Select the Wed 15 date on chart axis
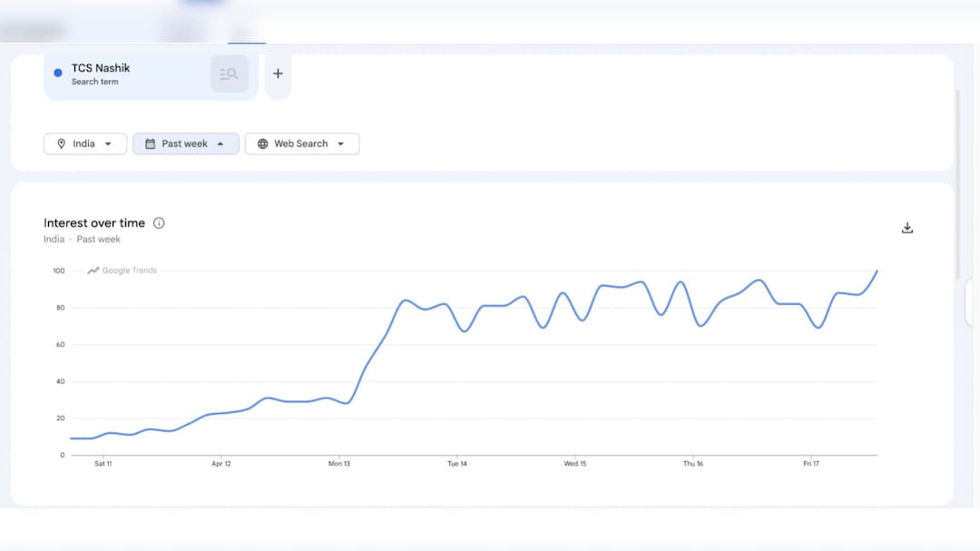This screenshot has width=980, height=551. tap(575, 464)
